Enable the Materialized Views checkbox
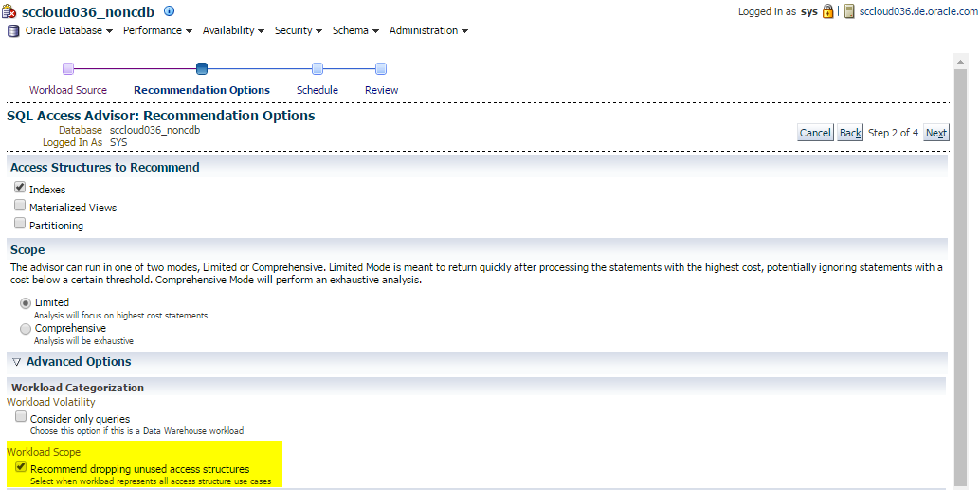Viewport: 980px width, 490px height. pyautogui.click(x=20, y=206)
